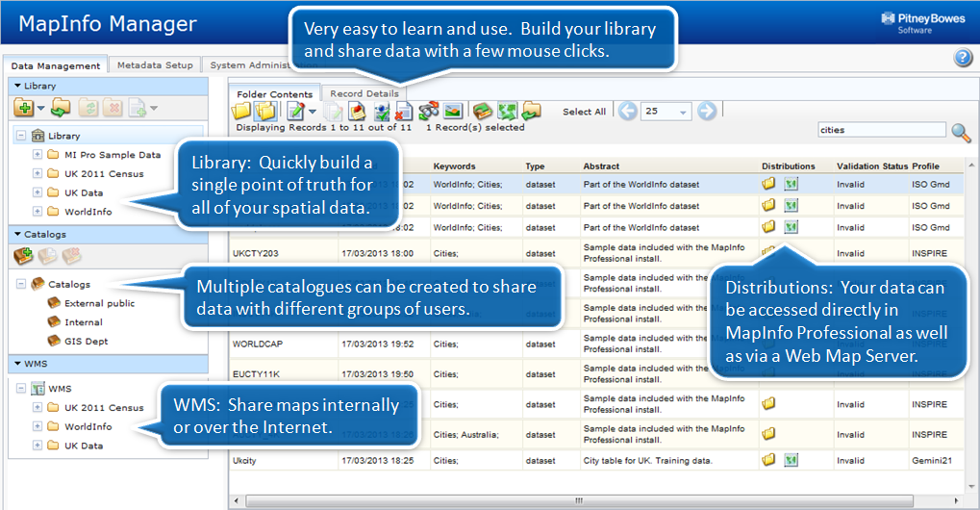980x510 pixels.
Task: Go to next page with right arrow
Action: pyautogui.click(x=707, y=112)
